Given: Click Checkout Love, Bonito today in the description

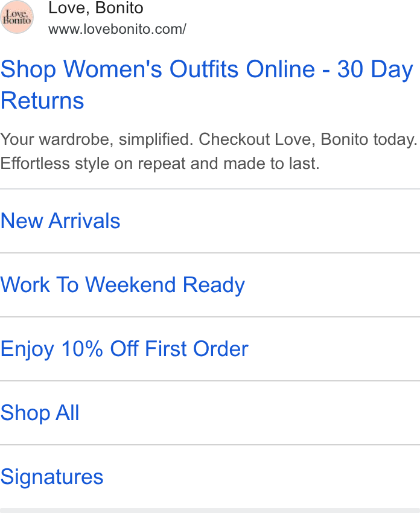Looking at the screenshot, I should [x=308, y=139].
